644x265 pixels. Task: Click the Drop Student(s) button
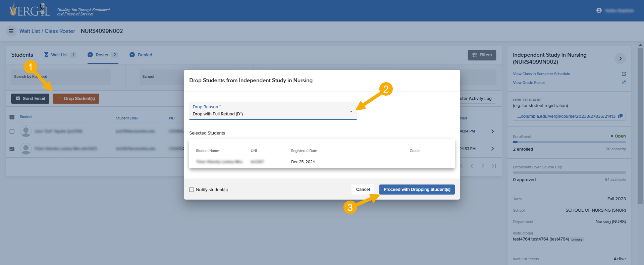tap(76, 99)
